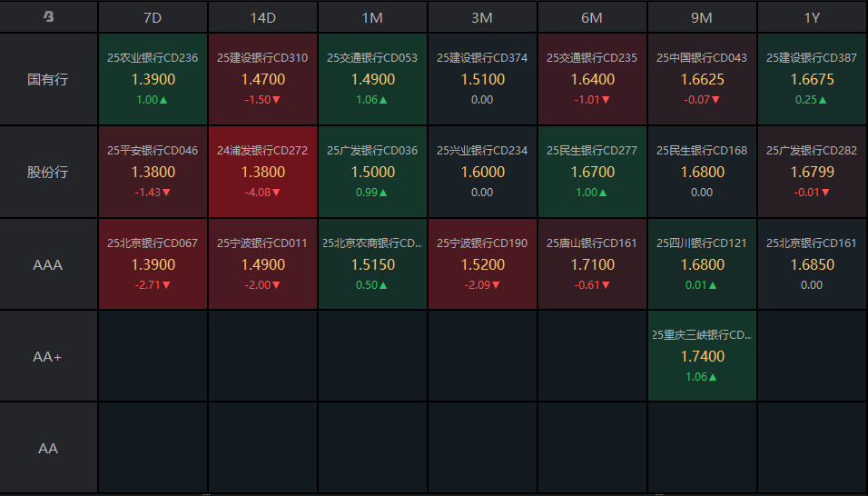Click the 25宁波银行CD190 quote

tap(482, 264)
